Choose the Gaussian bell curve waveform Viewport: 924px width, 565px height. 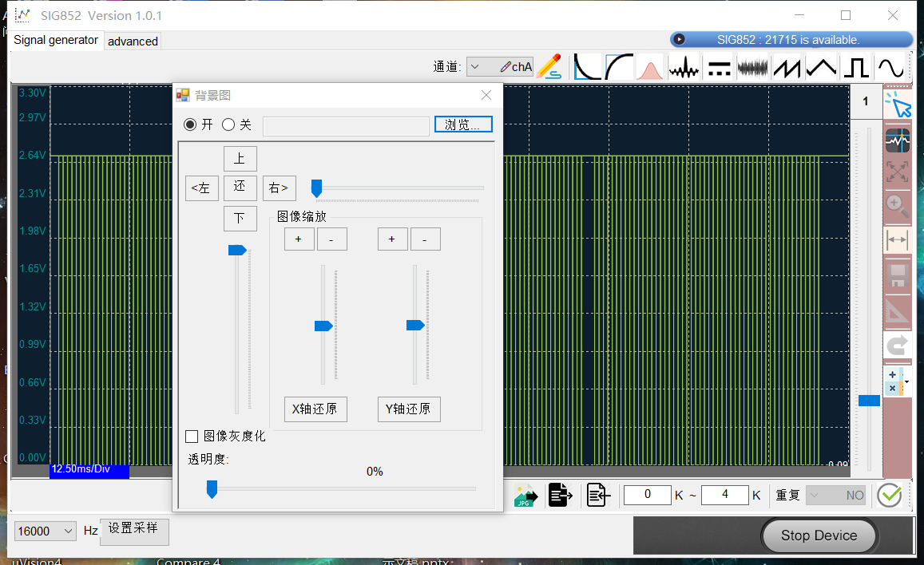(x=651, y=67)
